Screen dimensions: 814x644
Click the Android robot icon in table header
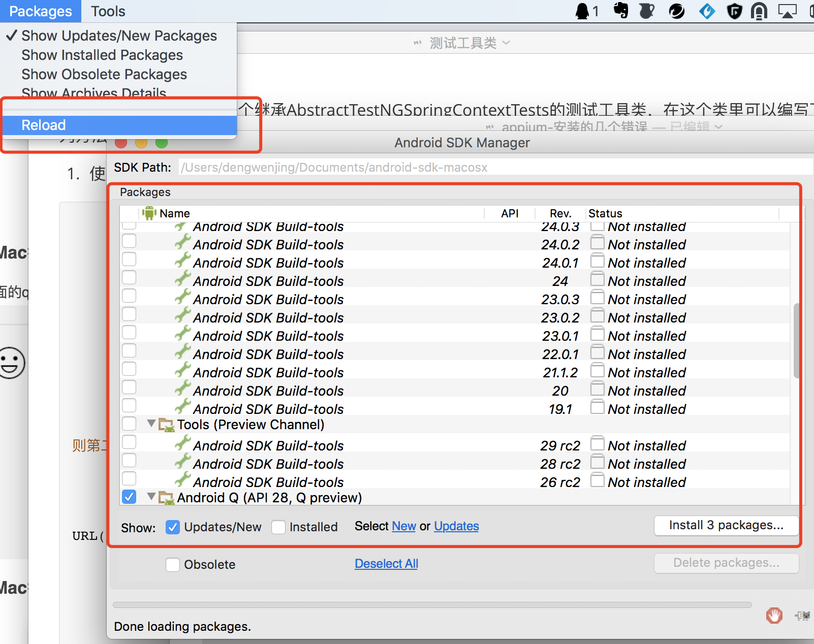(x=149, y=213)
